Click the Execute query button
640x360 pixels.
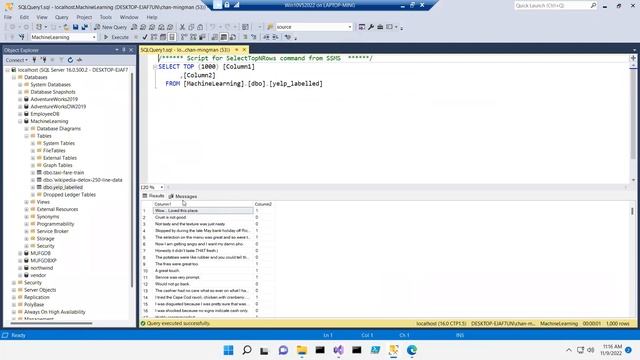(116, 37)
